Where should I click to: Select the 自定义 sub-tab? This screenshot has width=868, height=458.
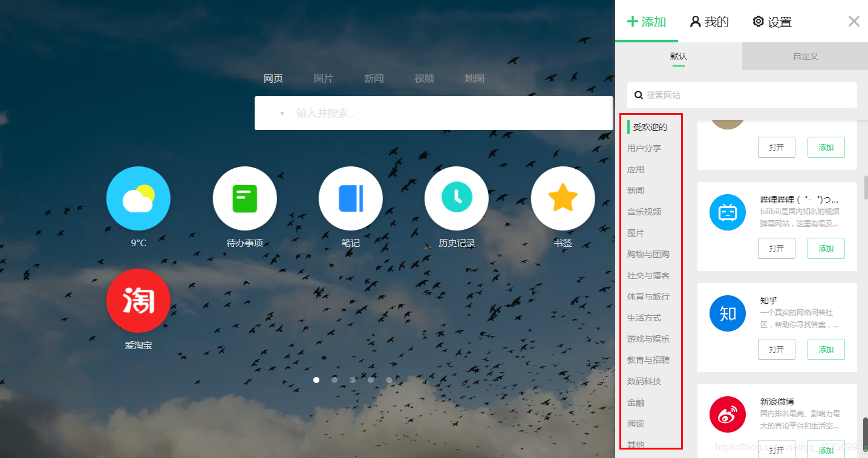point(805,56)
